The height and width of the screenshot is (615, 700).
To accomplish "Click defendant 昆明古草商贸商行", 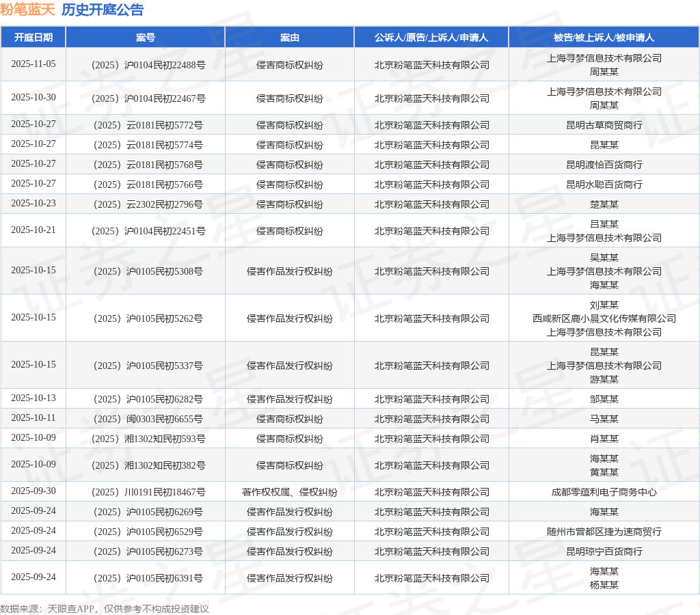I will 604,126.
